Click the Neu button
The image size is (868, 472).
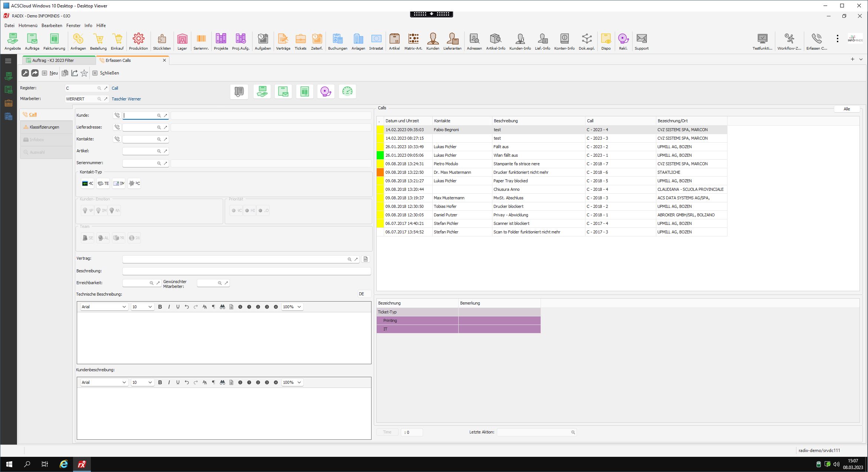[50, 73]
